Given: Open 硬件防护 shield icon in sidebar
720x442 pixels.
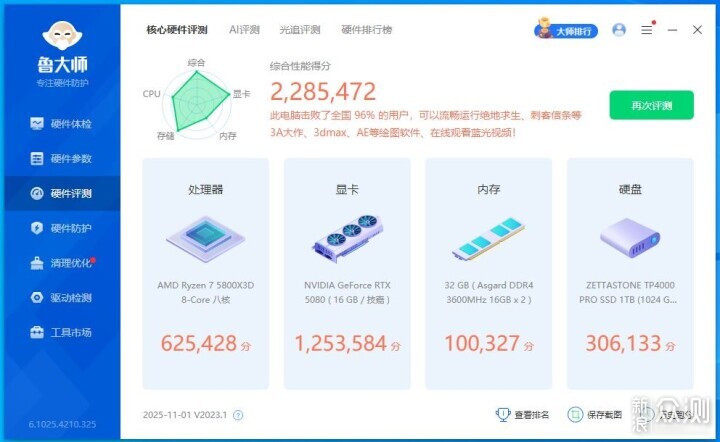Looking at the screenshot, I should (x=37, y=228).
